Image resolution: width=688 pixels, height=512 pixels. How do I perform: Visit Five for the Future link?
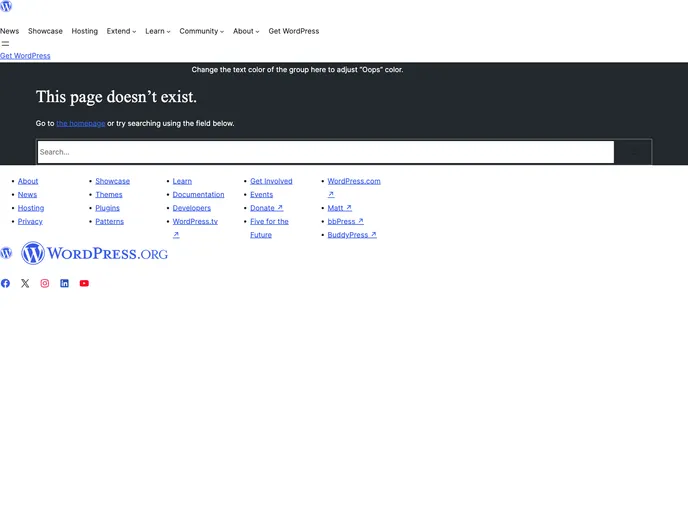tap(269, 222)
